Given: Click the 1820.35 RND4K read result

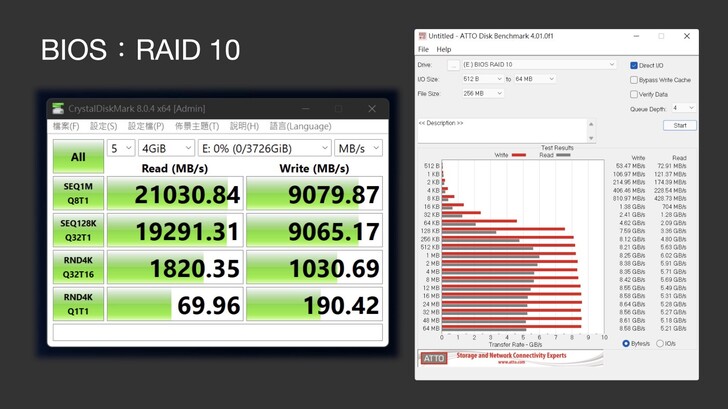Looking at the screenshot, I should 175,267.
